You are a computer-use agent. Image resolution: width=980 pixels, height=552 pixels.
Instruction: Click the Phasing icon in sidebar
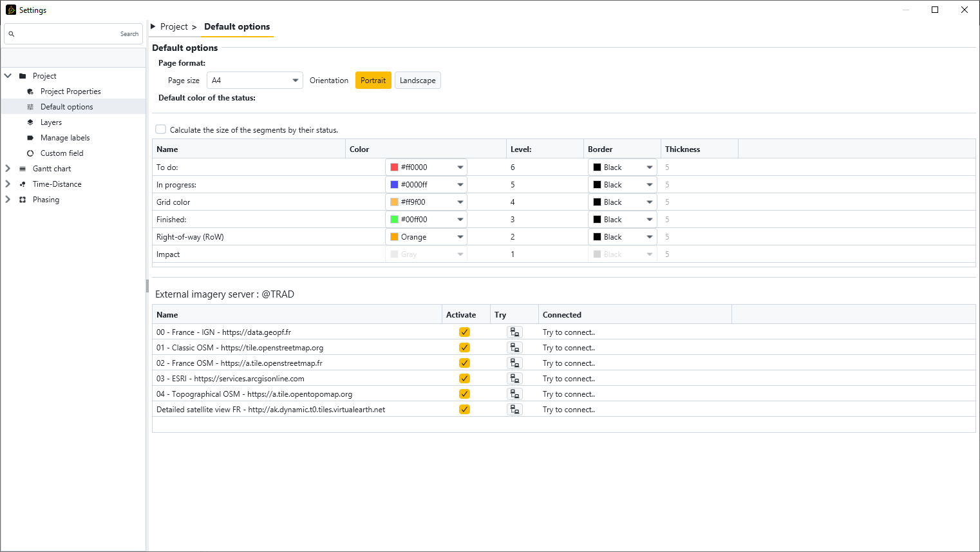coord(23,200)
